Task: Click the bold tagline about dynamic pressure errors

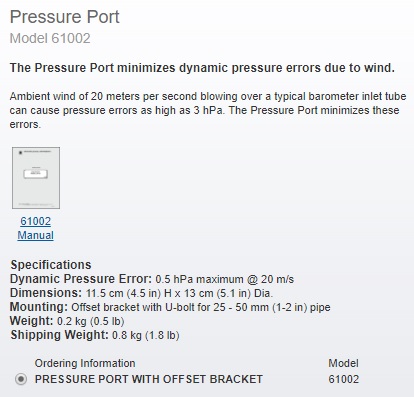Action: [202, 68]
